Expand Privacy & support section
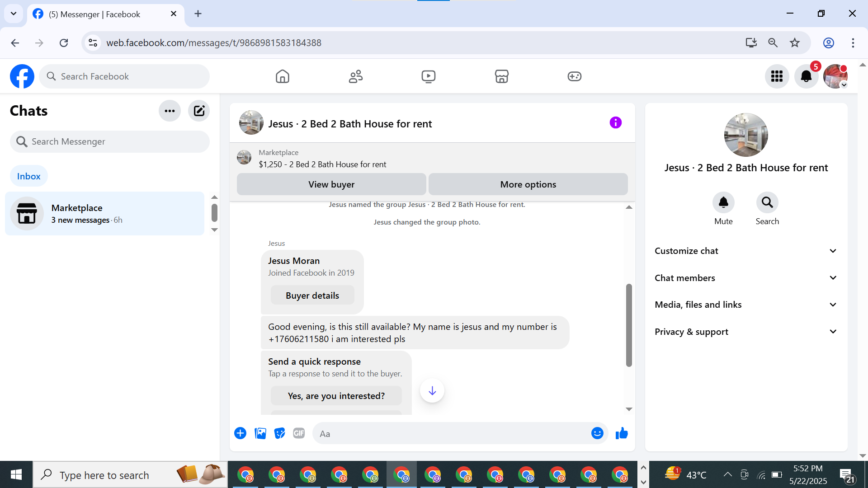The width and height of the screenshot is (868, 488). click(x=746, y=332)
